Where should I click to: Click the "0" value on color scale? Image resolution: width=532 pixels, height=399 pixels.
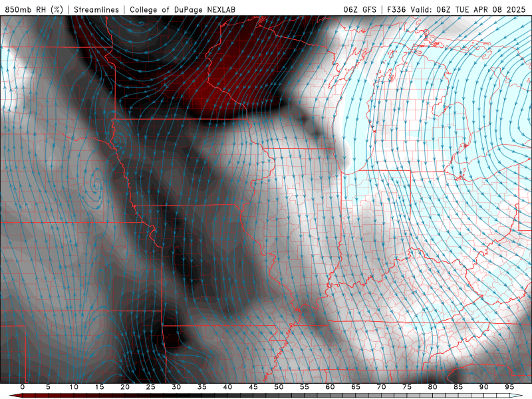point(23,387)
